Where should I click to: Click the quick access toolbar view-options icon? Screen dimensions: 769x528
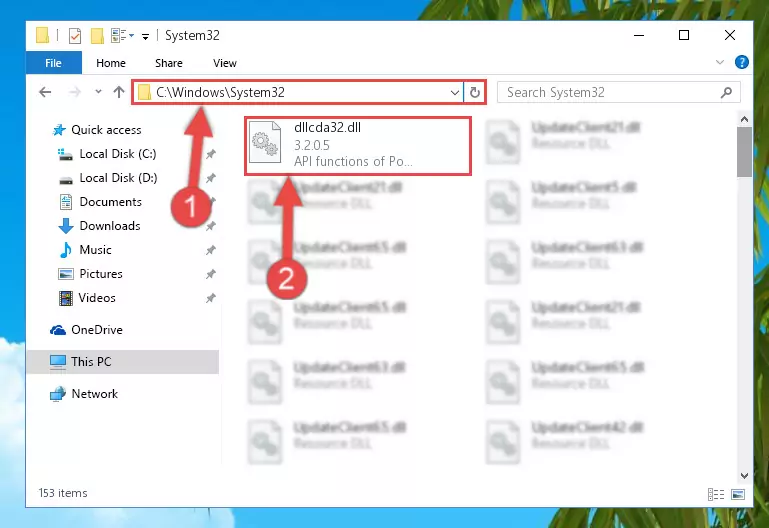pyautogui.click(x=119, y=36)
